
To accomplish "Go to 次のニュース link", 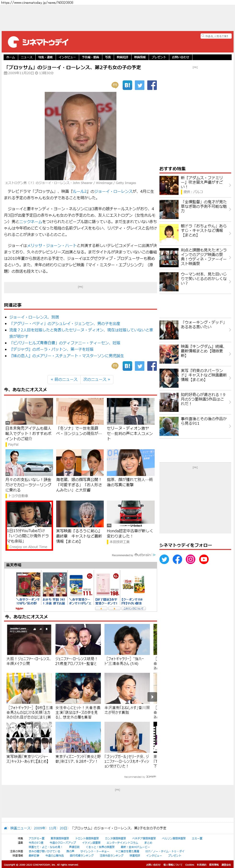I will click(x=97, y=379).
